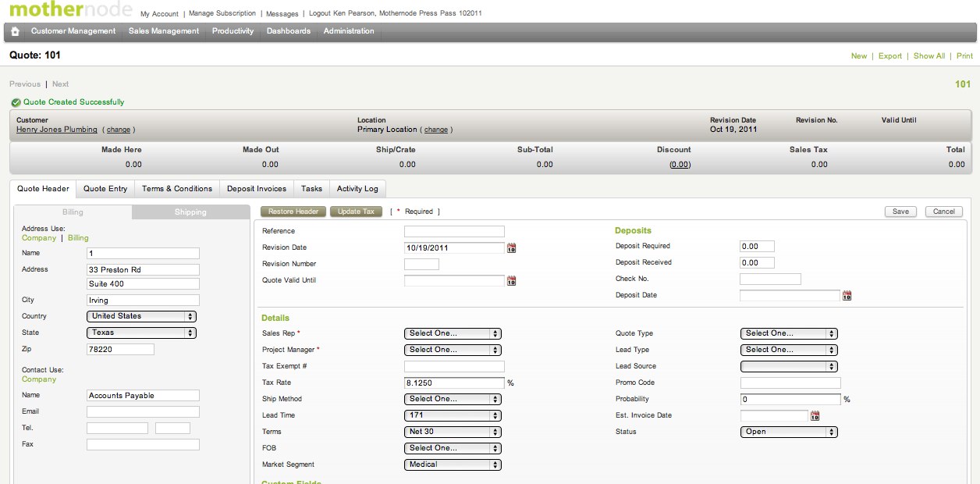Open calendar picker for Quote Valid Until
Viewport: 980px width, 484px height.
coord(512,281)
